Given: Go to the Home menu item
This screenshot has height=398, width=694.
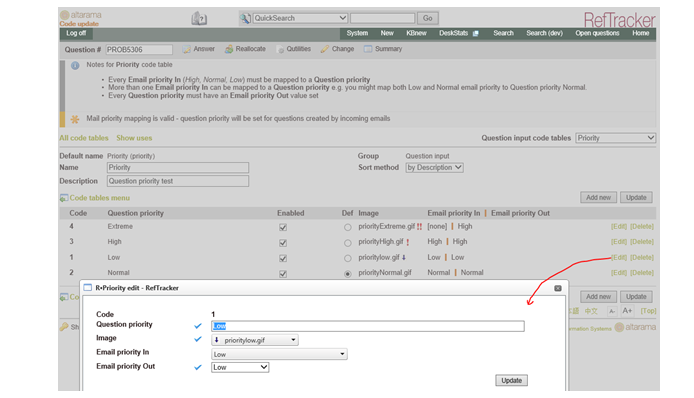Looking at the screenshot, I should [640, 33].
